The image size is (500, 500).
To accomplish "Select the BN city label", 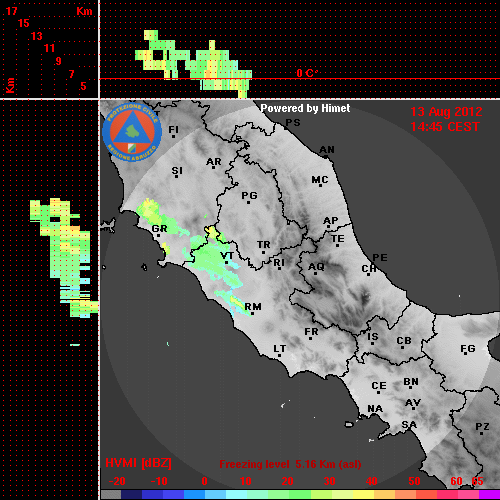I will click(411, 381).
